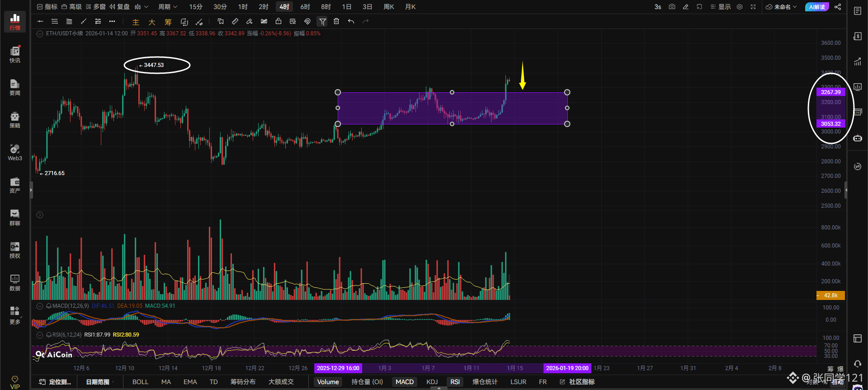Open the 快讯 news flash sidebar item
Screen dimensions: 868x390
coord(15,54)
